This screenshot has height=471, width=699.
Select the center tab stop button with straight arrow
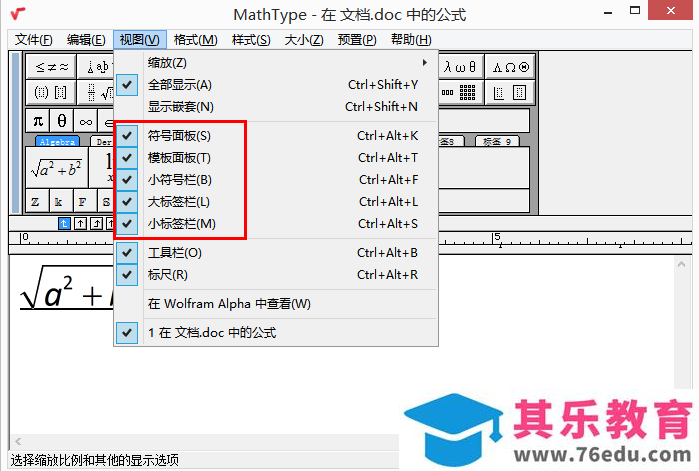click(x=80, y=223)
